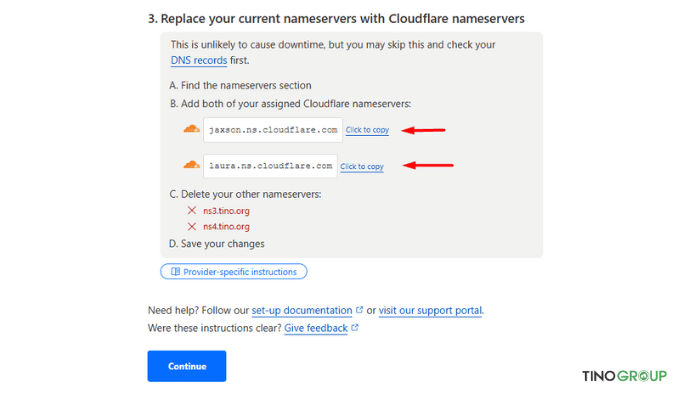Click external-link icon after Give feedback
Screen dimensions: 700x400
pyautogui.click(x=354, y=327)
